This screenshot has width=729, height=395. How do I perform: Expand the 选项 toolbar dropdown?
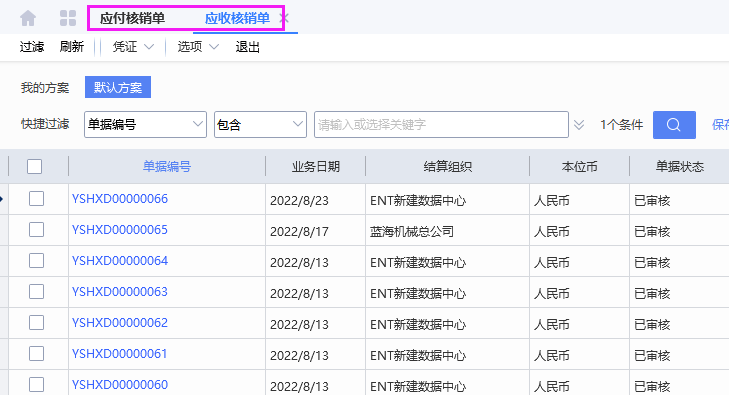(x=198, y=47)
